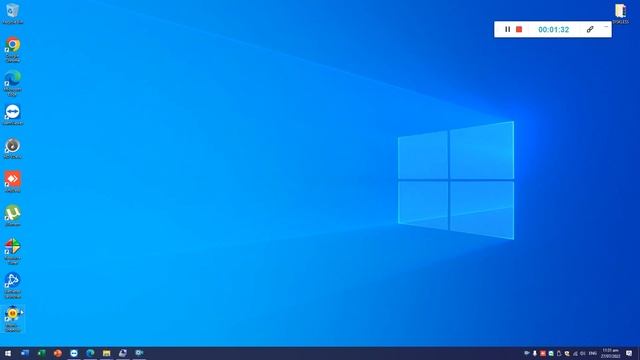Select the yellow sunflower-style desktop shortcut at bottom
The image size is (640, 360).
click(13, 318)
